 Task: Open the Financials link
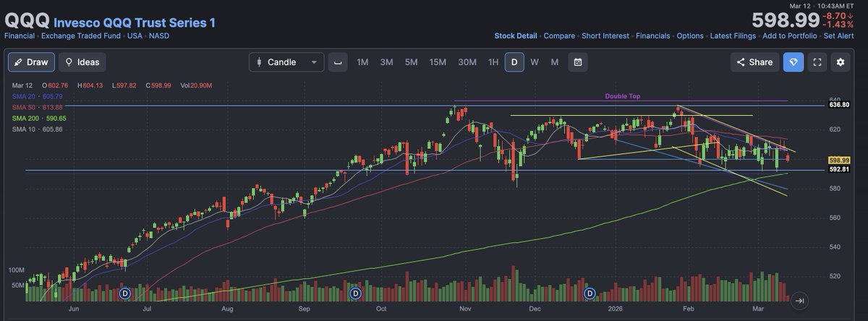point(652,35)
